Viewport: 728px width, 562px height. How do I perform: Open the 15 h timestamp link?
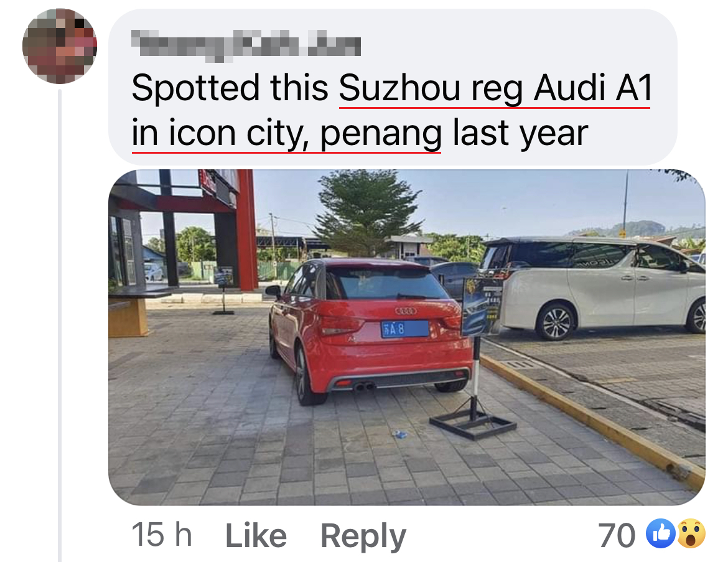pos(162,535)
